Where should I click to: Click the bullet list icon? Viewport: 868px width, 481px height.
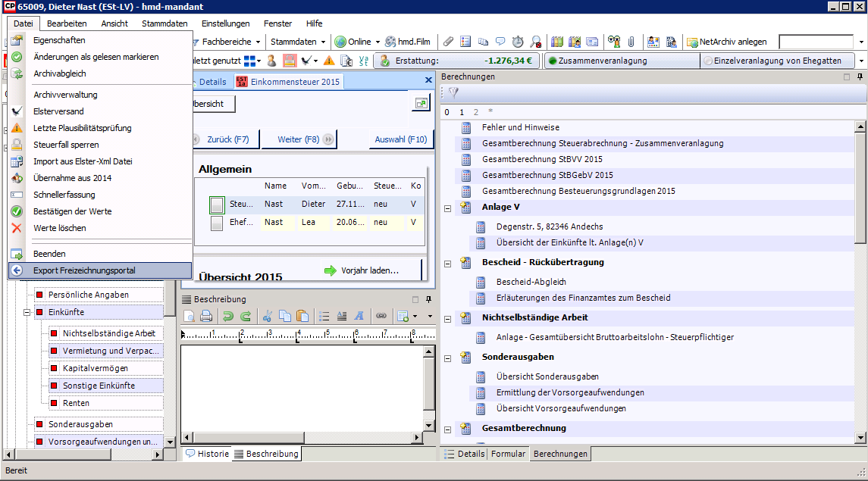click(324, 316)
